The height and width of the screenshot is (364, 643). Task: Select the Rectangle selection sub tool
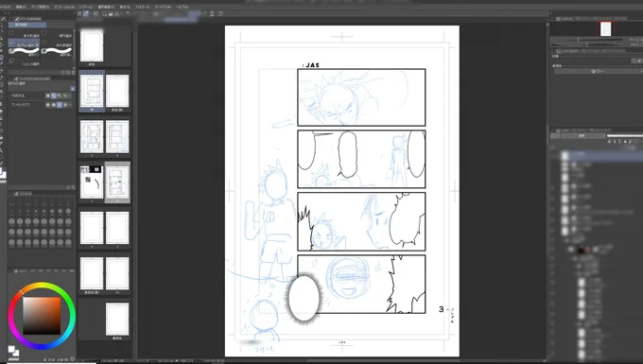(x=24, y=34)
